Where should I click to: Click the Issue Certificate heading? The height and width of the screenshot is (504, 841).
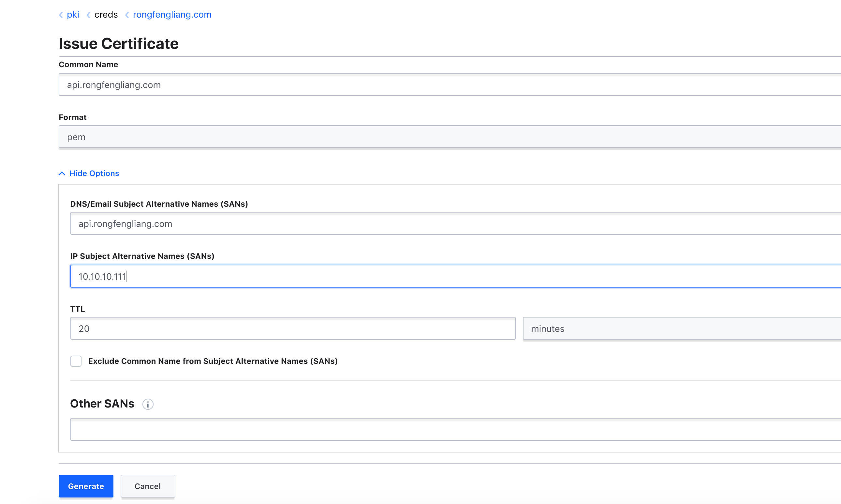[119, 43]
